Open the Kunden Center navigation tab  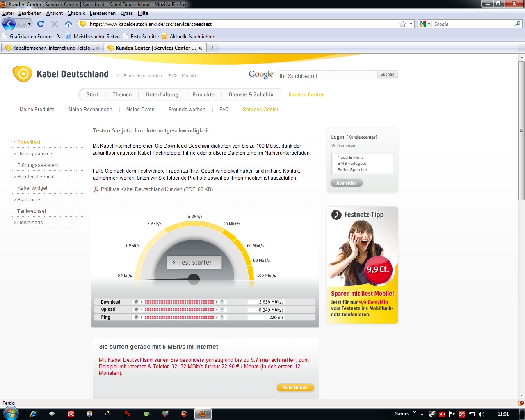coord(306,94)
